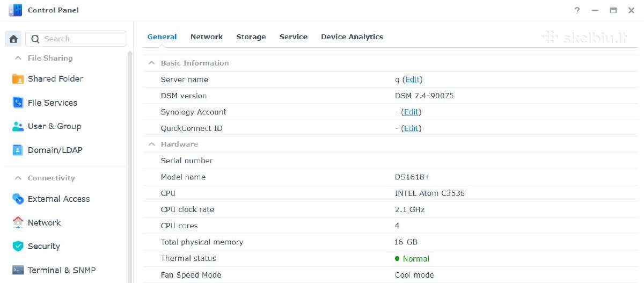The image size is (644, 283).
Task: Collapse the File Sharing section
Action: pos(18,58)
